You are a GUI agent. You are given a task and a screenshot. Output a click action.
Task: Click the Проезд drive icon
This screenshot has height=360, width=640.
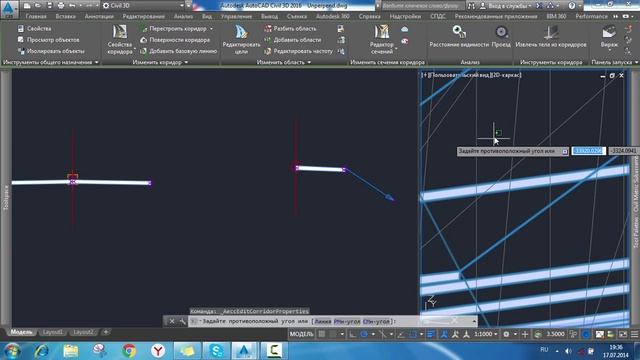click(x=501, y=31)
